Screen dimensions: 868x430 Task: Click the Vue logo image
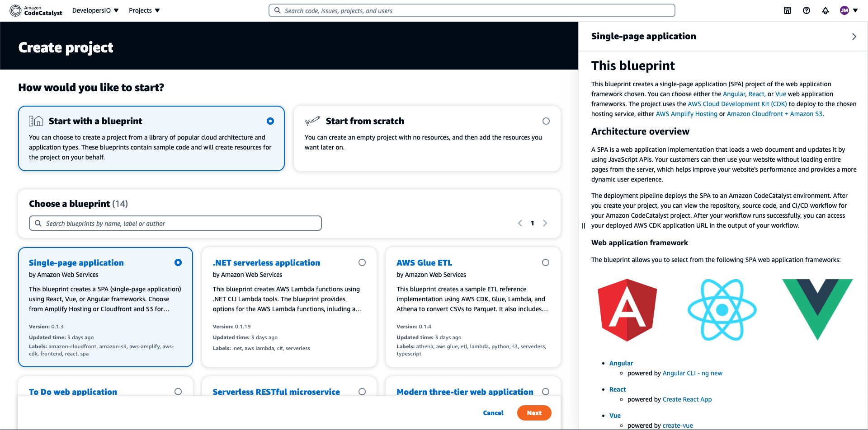(817, 309)
